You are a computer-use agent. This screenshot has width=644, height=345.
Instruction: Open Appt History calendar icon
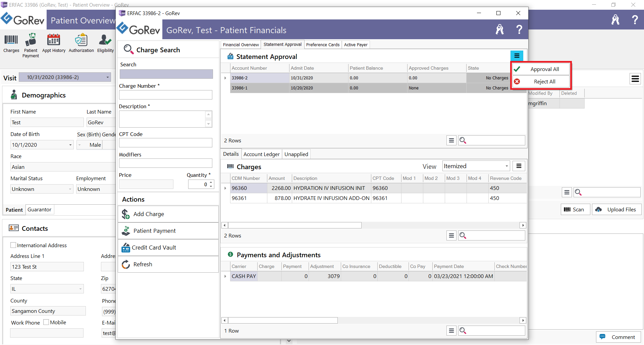click(54, 44)
